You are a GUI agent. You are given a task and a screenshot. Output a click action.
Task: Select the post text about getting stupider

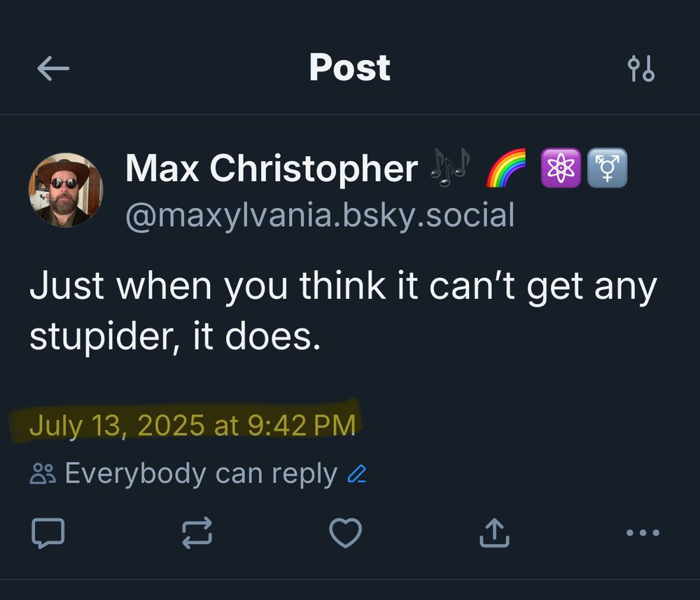(x=343, y=312)
